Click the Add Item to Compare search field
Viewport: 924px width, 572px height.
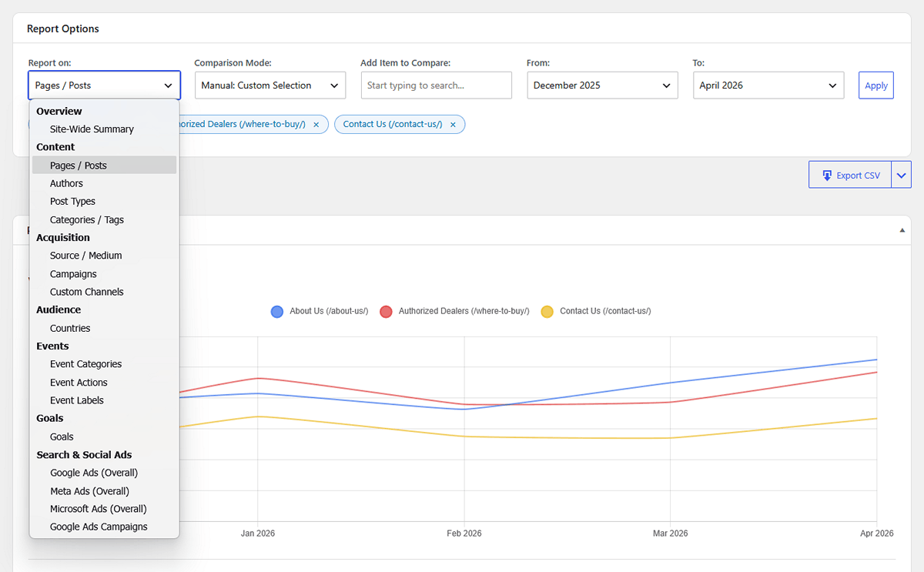click(x=437, y=85)
